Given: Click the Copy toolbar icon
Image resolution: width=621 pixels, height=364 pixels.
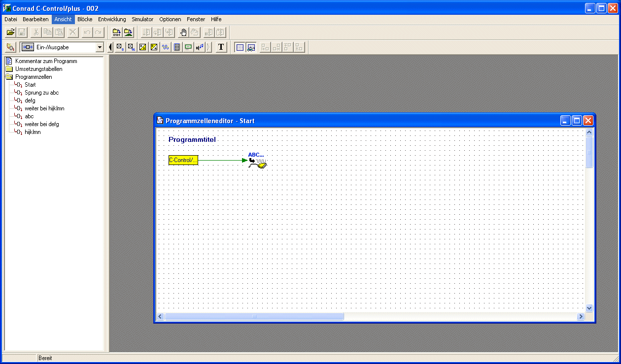Looking at the screenshot, I should click(48, 33).
